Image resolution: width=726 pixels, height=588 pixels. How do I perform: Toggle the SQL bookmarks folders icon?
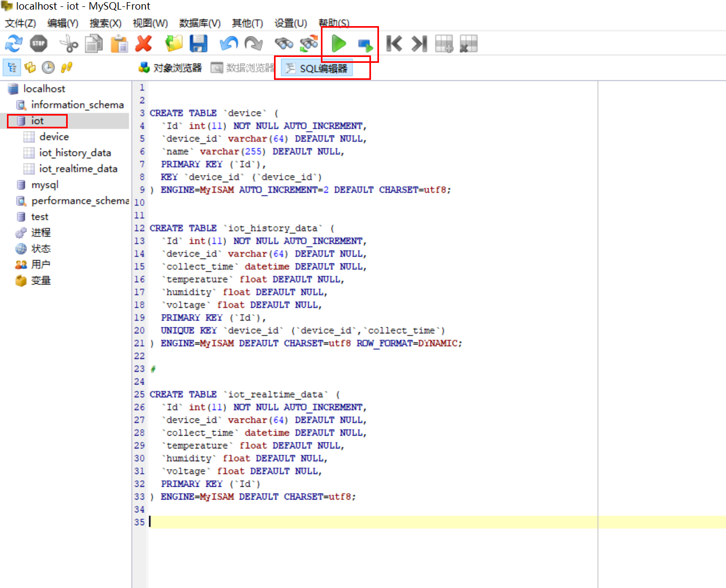[x=30, y=68]
